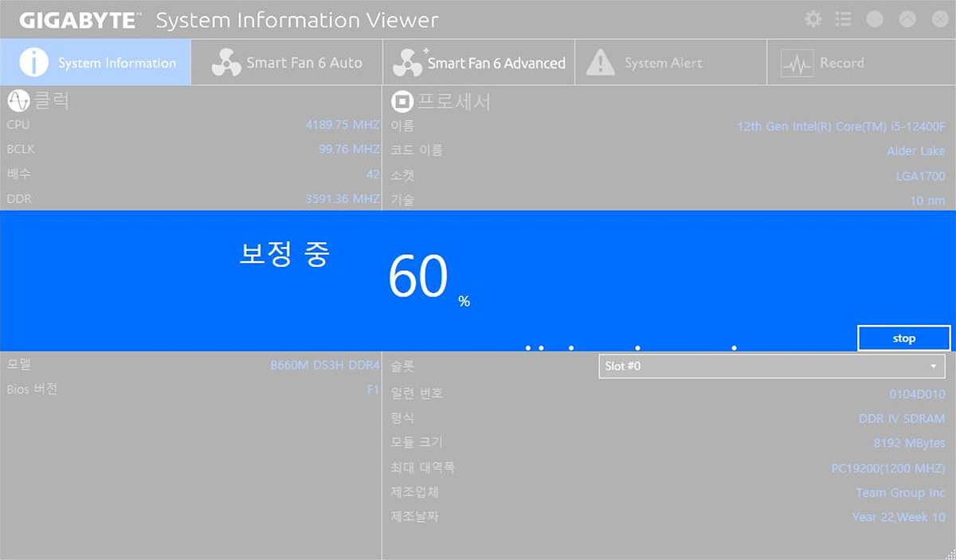Click the PC19200(1200 MHZ) bandwidth value

point(888,468)
